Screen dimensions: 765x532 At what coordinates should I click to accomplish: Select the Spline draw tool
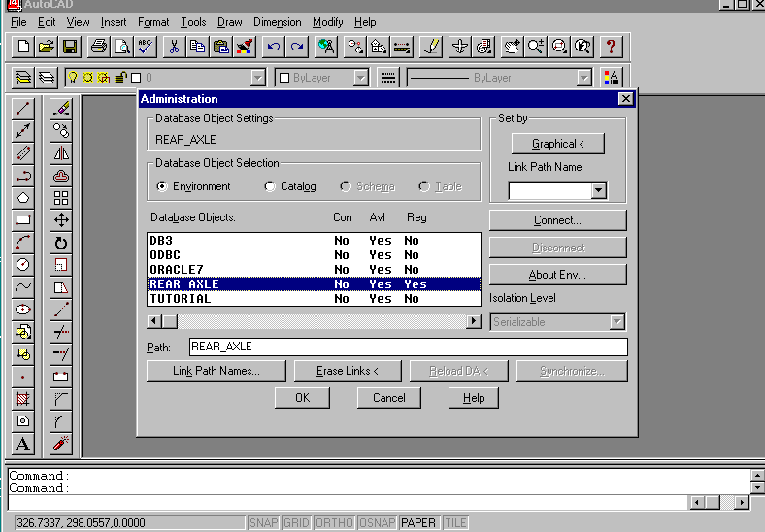tap(23, 287)
